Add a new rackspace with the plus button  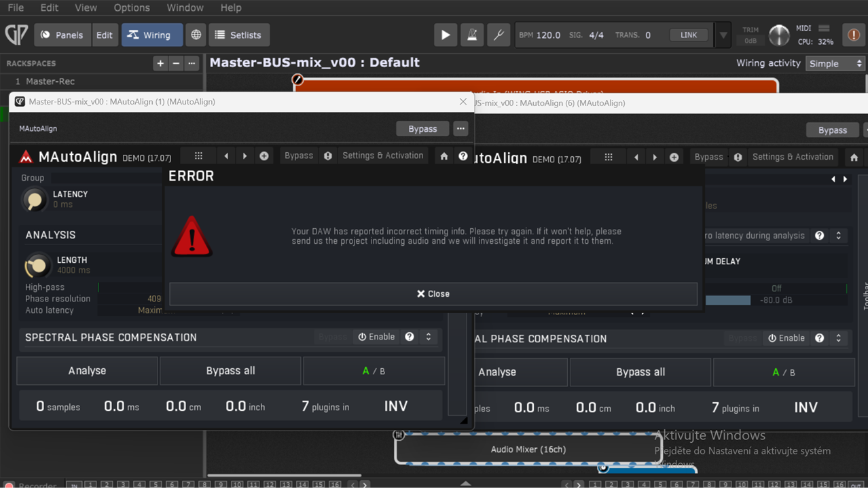point(160,63)
